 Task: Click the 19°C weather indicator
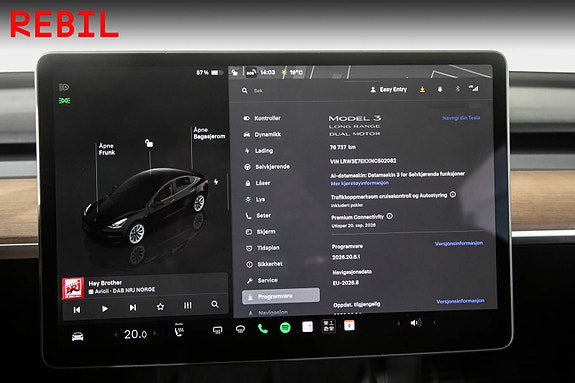[292, 72]
